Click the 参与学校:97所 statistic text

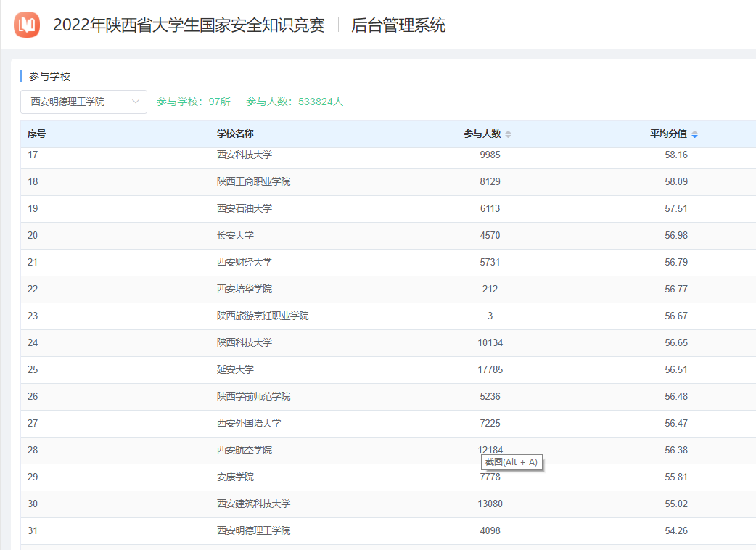[x=194, y=102]
